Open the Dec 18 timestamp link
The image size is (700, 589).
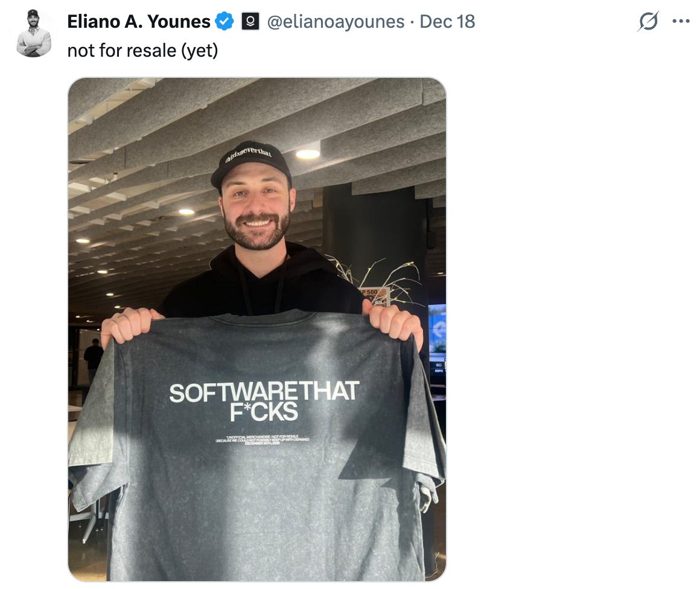click(447, 22)
